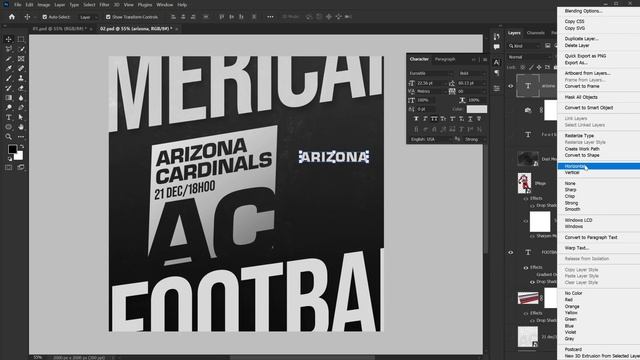640x360 pixels.
Task: Choose Blending Options in context menu
Action: click(x=584, y=11)
